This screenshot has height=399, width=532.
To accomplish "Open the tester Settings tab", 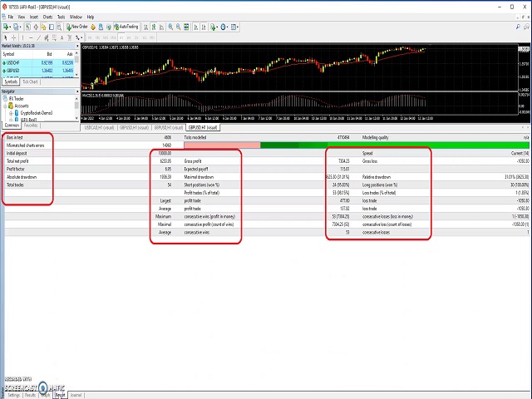I will pos(14,396).
